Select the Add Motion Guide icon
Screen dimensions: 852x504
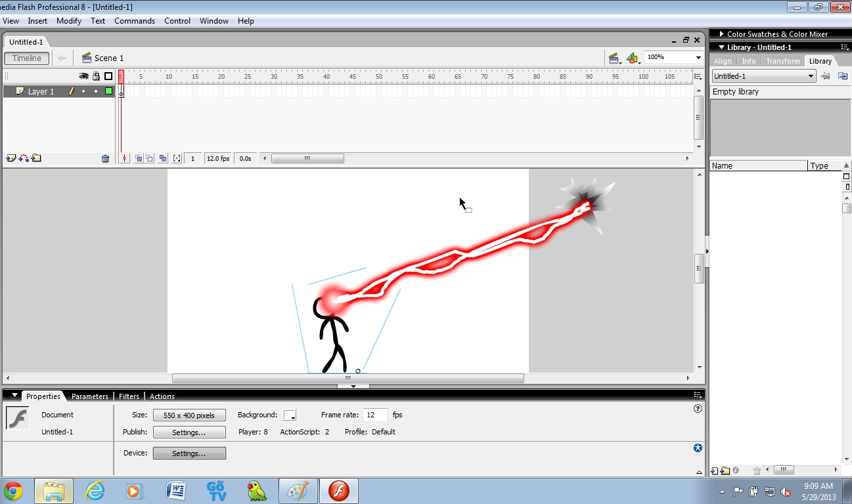(x=22, y=157)
